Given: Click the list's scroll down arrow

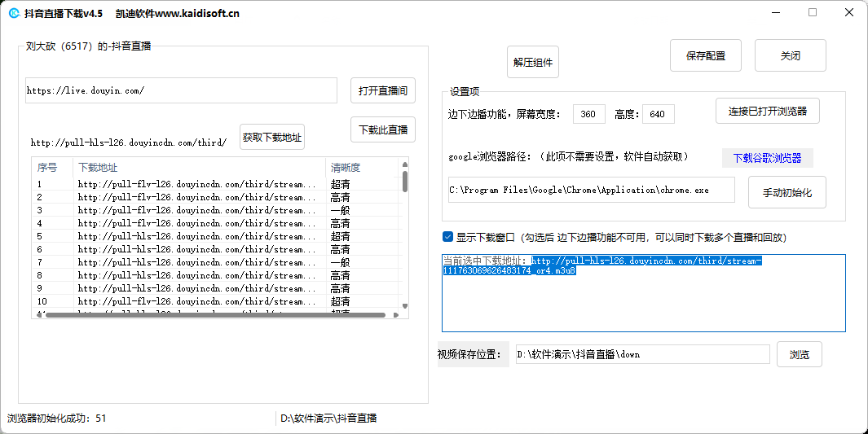Looking at the screenshot, I should tap(405, 305).
